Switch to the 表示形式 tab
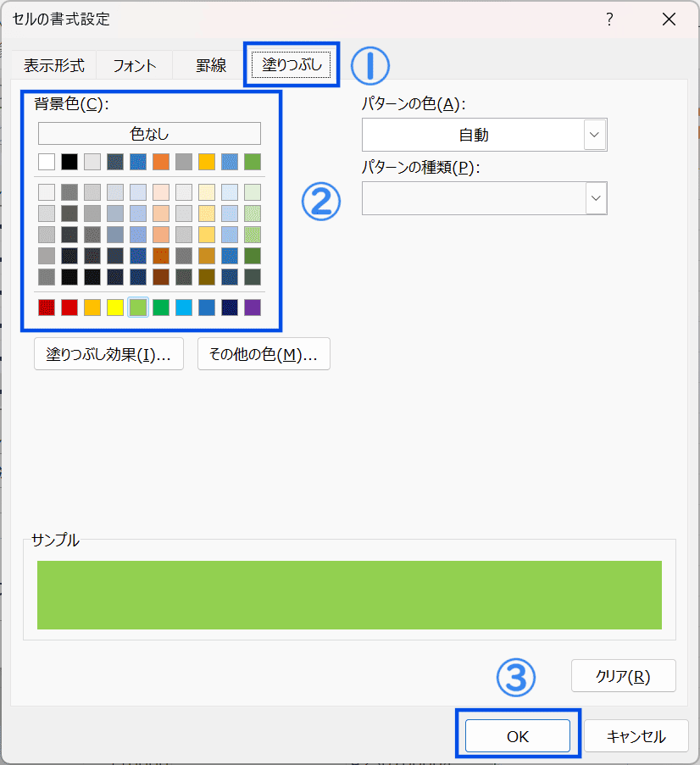Image resolution: width=700 pixels, height=765 pixels. point(54,65)
